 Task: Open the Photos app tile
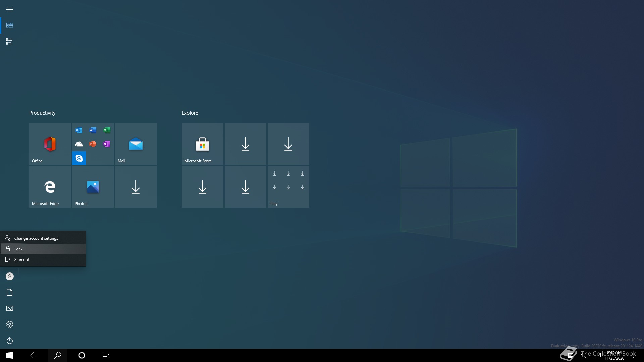(93, 187)
